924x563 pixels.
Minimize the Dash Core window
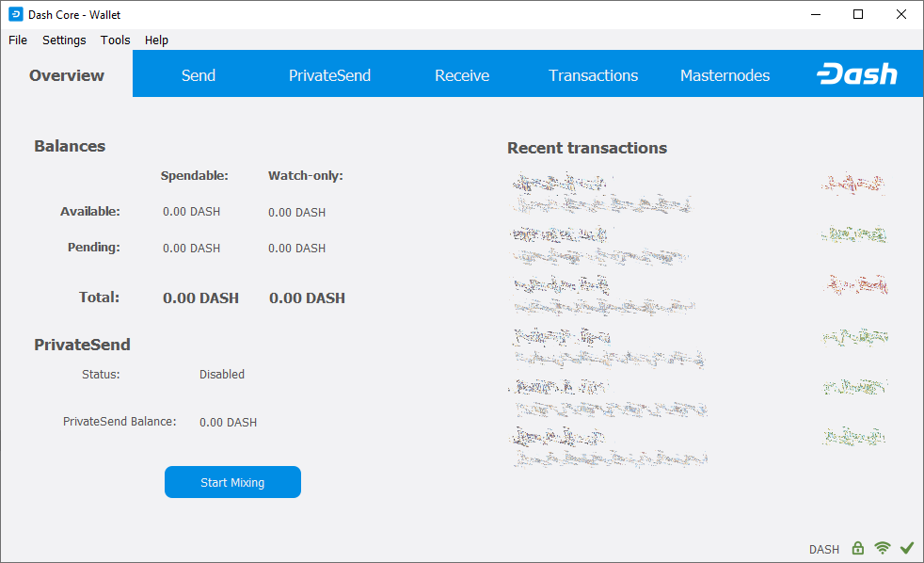(x=816, y=14)
